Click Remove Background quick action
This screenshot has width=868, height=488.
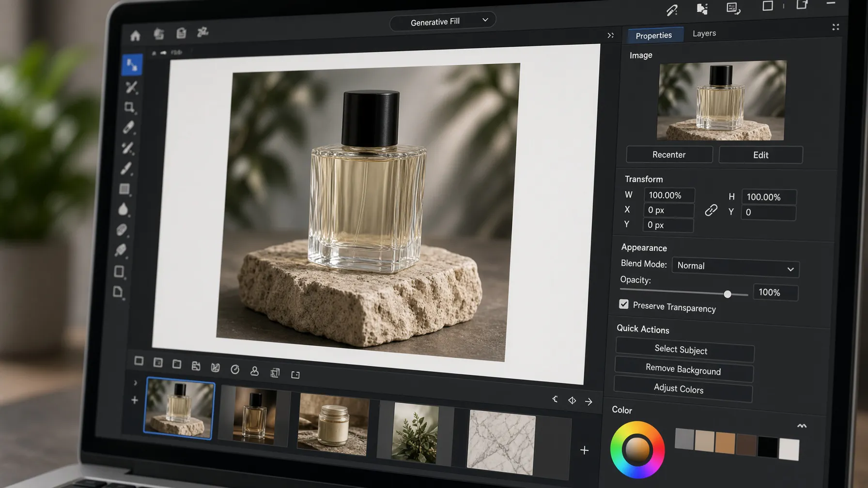[683, 369]
